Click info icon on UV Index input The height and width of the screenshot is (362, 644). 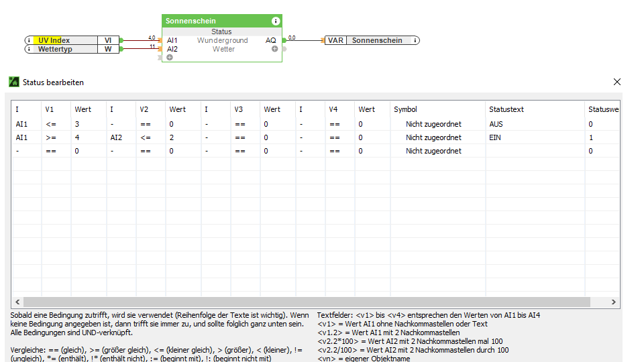(29, 40)
